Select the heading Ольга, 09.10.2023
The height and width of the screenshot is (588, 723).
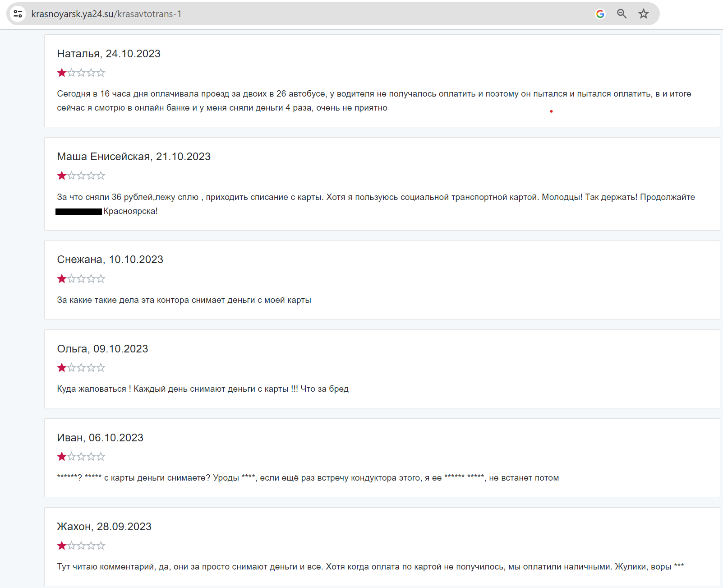tap(102, 349)
